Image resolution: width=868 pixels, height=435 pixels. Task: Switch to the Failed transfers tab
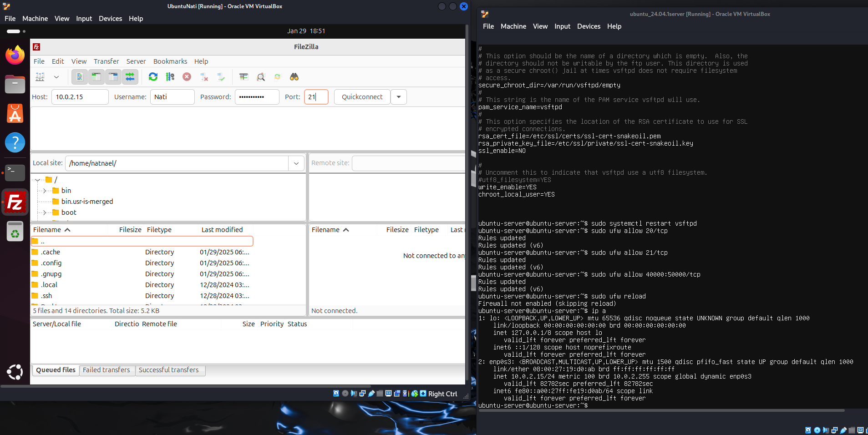[107, 370]
